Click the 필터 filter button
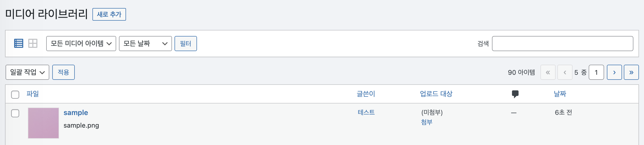 [186, 44]
